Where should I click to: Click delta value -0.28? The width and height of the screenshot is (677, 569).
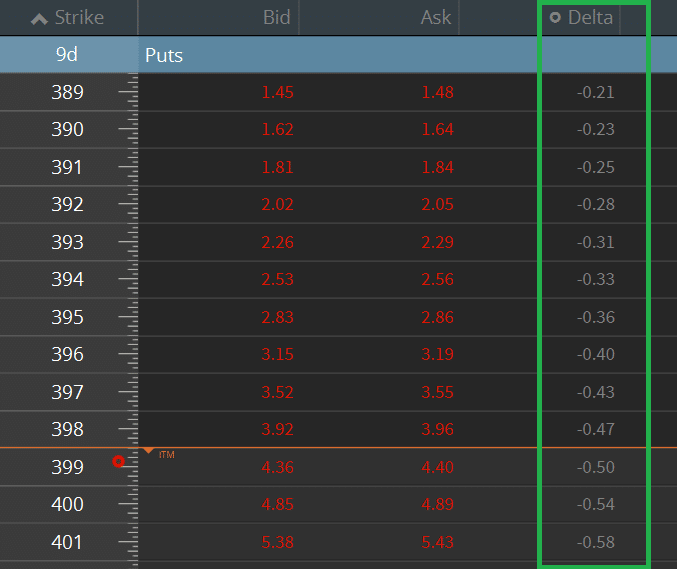(x=595, y=205)
